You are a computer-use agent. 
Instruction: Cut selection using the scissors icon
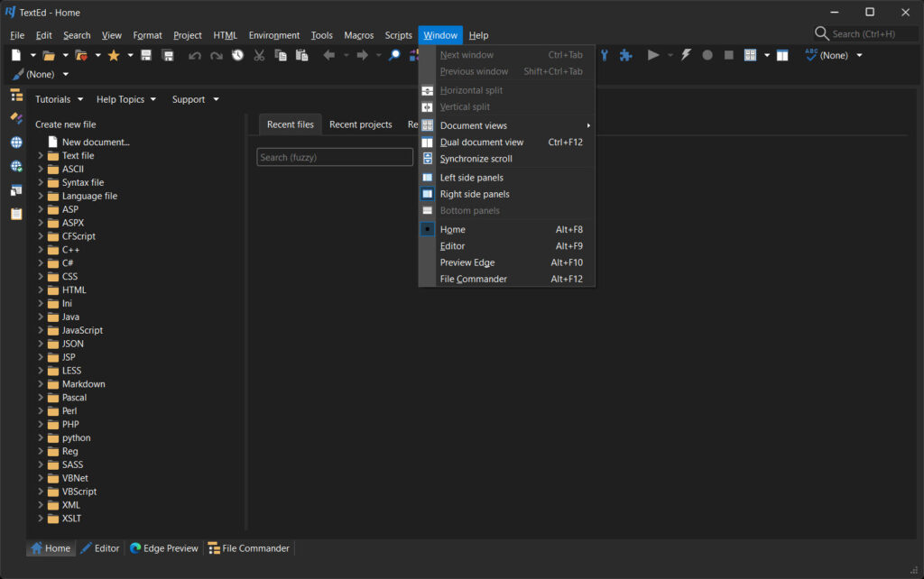coord(259,55)
